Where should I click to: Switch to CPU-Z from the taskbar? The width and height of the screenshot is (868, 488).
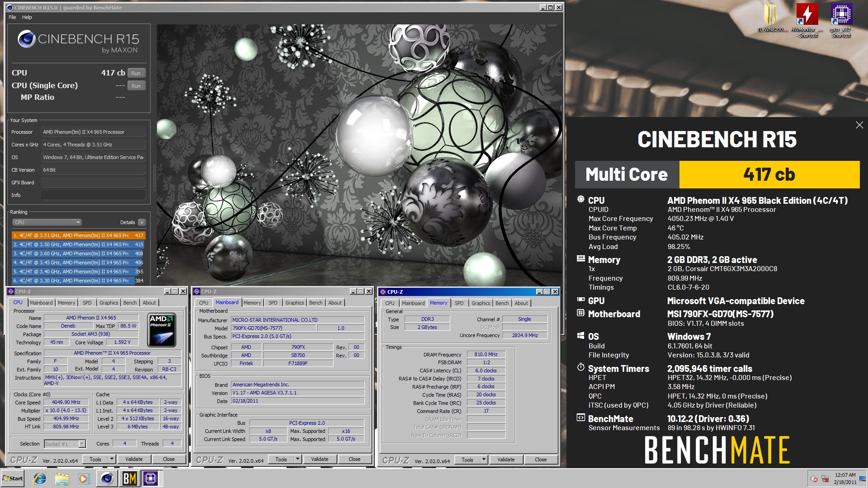click(151, 479)
